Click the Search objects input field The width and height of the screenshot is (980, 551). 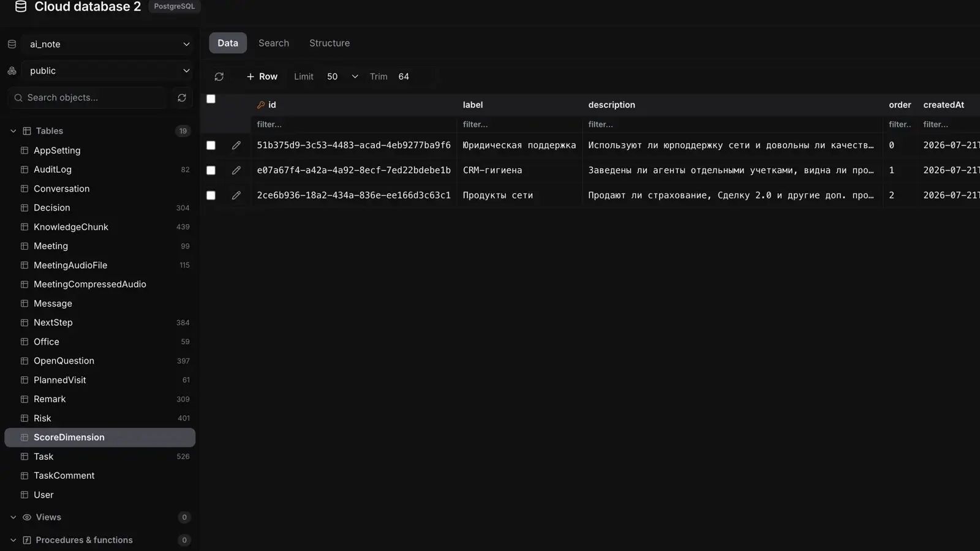(x=88, y=98)
